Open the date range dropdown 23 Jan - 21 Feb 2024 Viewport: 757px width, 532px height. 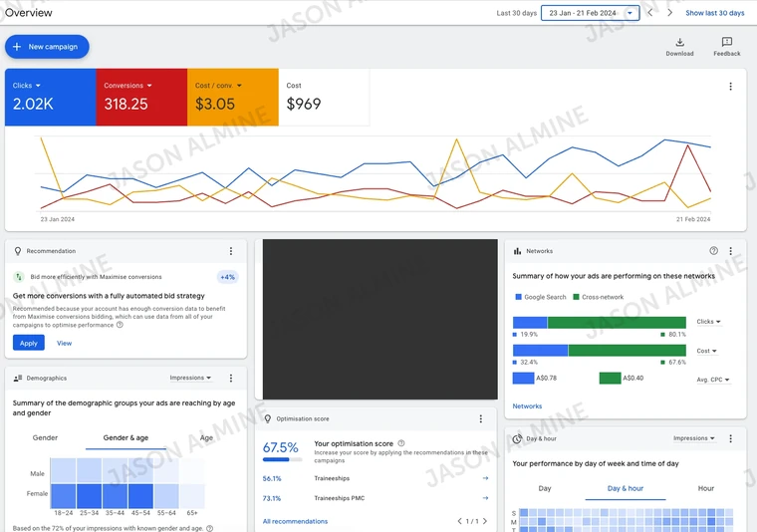pyautogui.click(x=590, y=13)
